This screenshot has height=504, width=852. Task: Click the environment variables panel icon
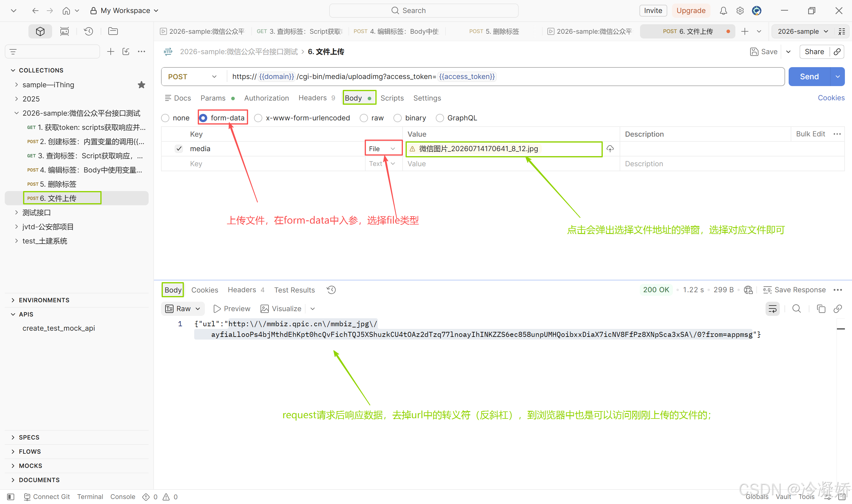pos(841,31)
